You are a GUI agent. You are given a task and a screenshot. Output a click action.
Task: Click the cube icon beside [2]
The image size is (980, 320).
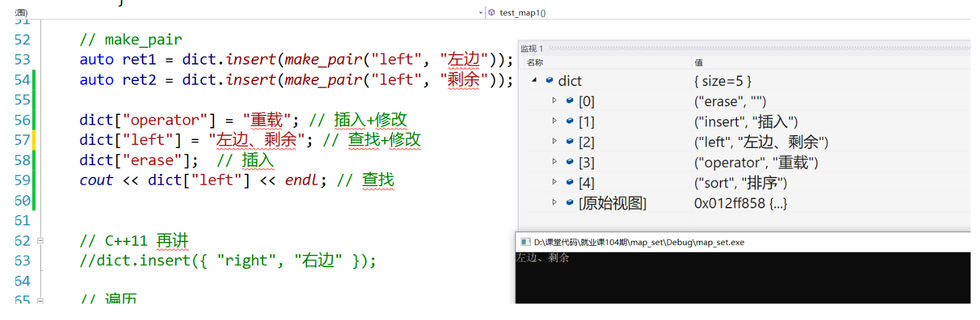tap(569, 141)
